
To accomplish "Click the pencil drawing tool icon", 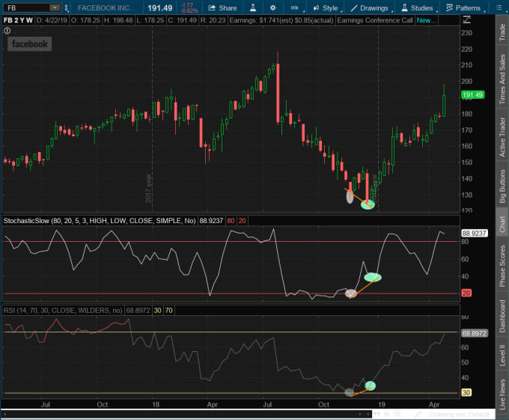I will click(418, 414).
